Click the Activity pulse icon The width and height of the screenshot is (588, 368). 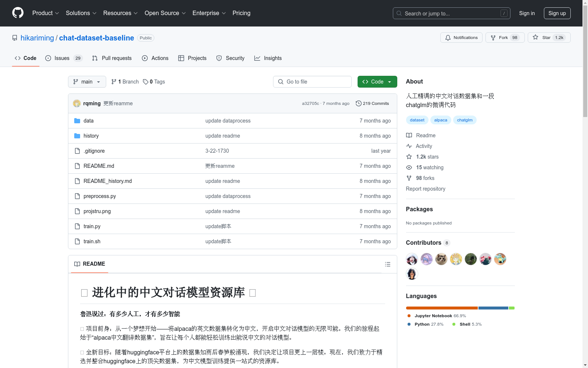[x=409, y=146]
